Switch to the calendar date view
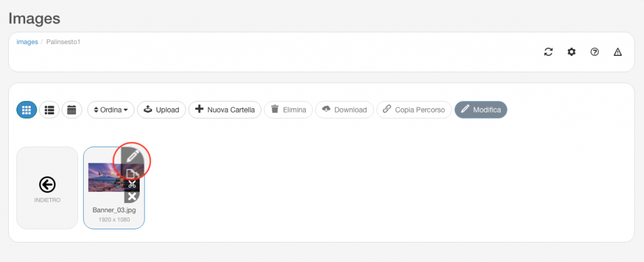This screenshot has height=262, width=644. [x=72, y=110]
